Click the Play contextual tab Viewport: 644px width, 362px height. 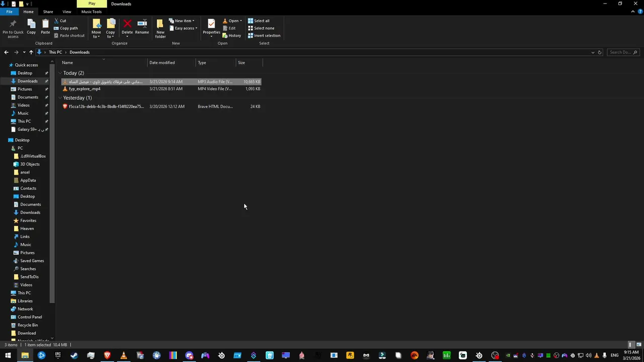tap(92, 4)
